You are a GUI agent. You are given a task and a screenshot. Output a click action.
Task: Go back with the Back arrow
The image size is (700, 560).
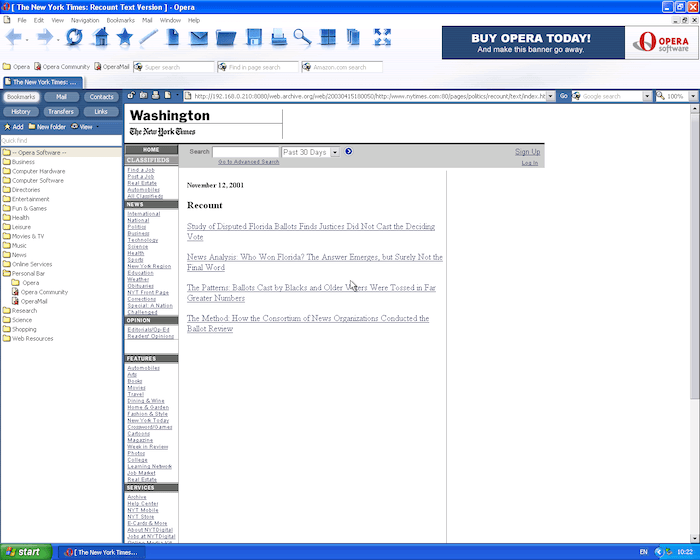pyautogui.click(x=13, y=37)
